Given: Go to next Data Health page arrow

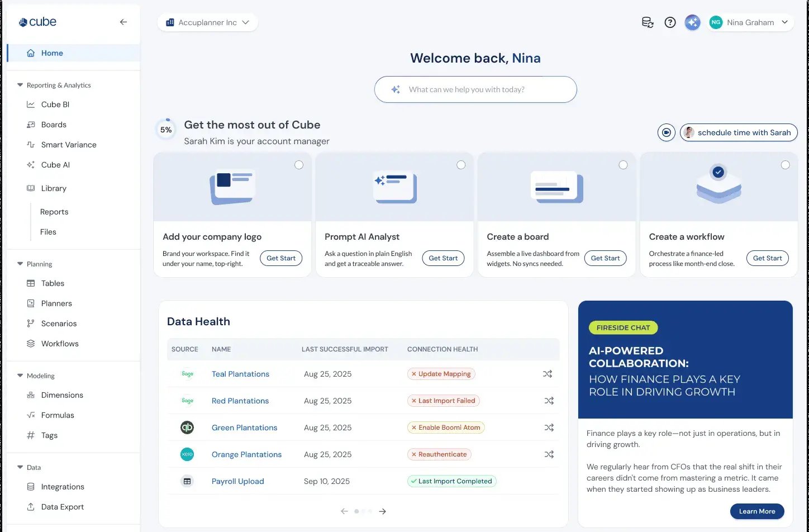Looking at the screenshot, I should pos(383,511).
